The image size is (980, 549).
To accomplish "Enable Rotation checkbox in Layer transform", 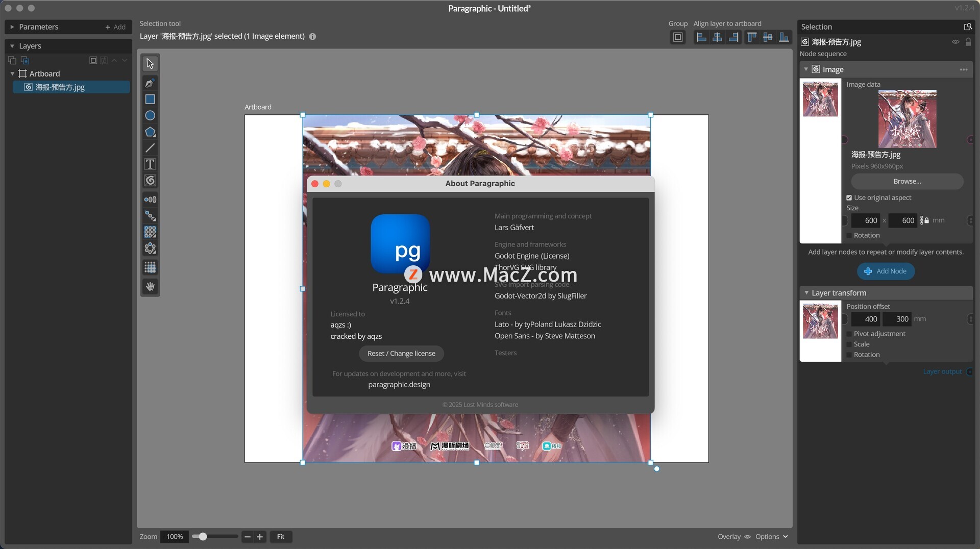I will (x=849, y=355).
